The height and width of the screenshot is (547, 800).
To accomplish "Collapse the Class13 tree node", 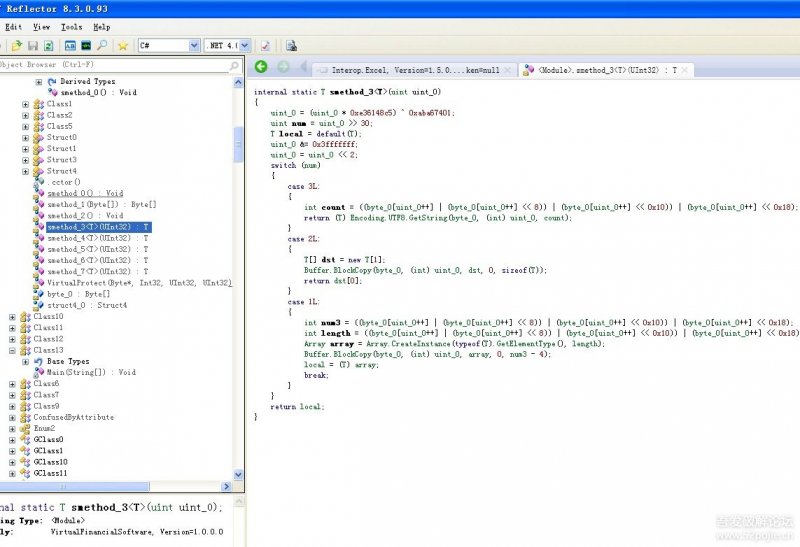I will pyautogui.click(x=12, y=350).
